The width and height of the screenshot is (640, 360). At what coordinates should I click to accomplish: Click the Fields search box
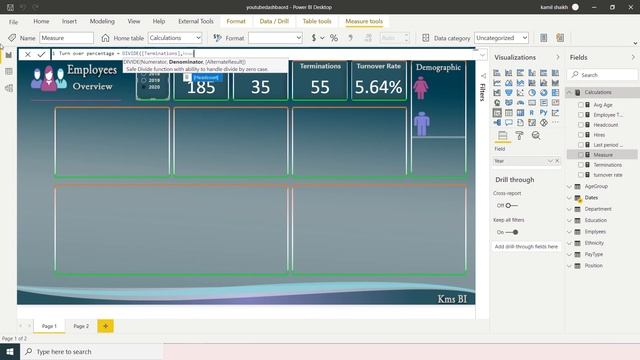pyautogui.click(x=602, y=75)
